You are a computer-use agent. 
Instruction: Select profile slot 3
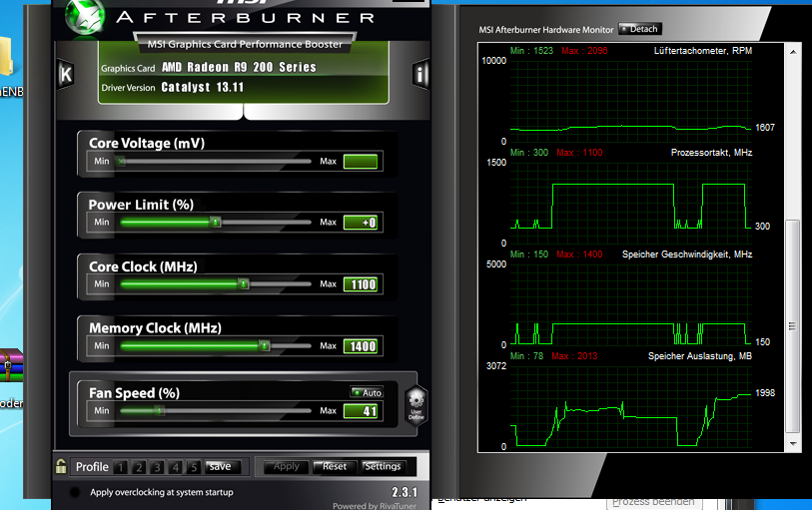pyautogui.click(x=157, y=467)
